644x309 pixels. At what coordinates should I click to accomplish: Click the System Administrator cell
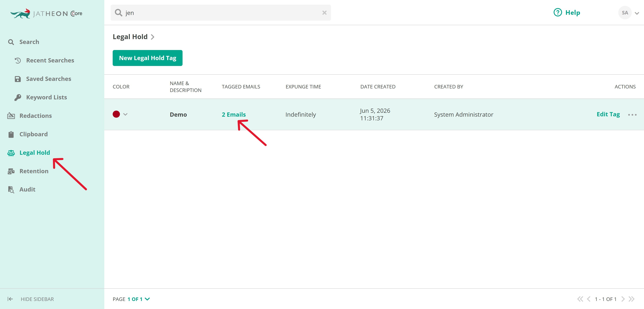(463, 114)
